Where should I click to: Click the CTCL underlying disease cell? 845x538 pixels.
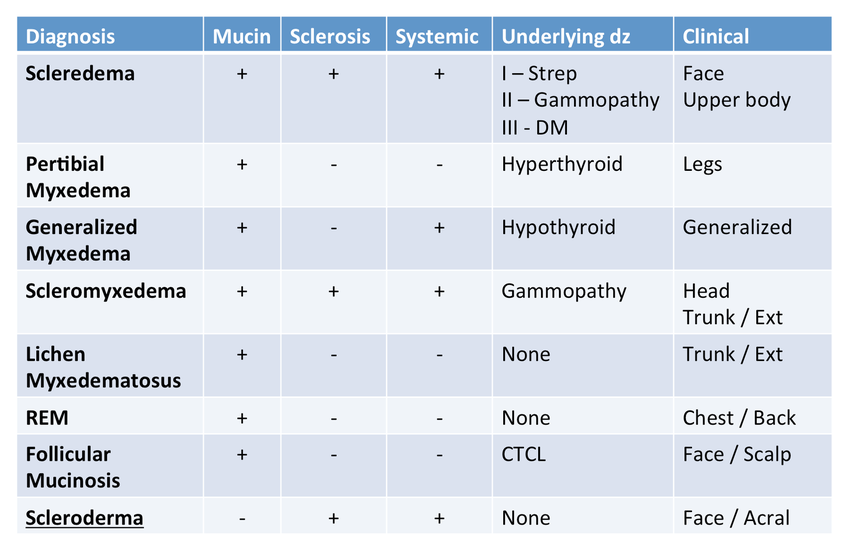click(x=583, y=466)
